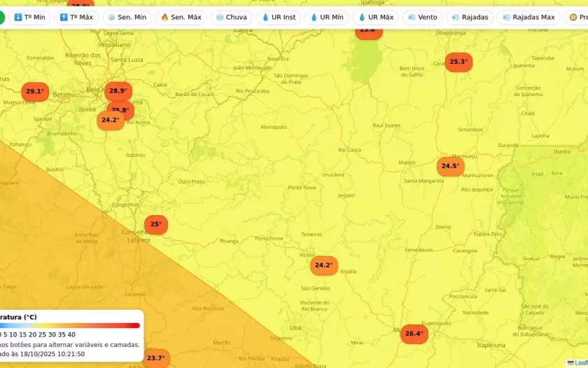Image resolution: width=588 pixels, height=368 pixels.
Task: Click the temperature color scale gradient bar
Action: (x=70, y=325)
